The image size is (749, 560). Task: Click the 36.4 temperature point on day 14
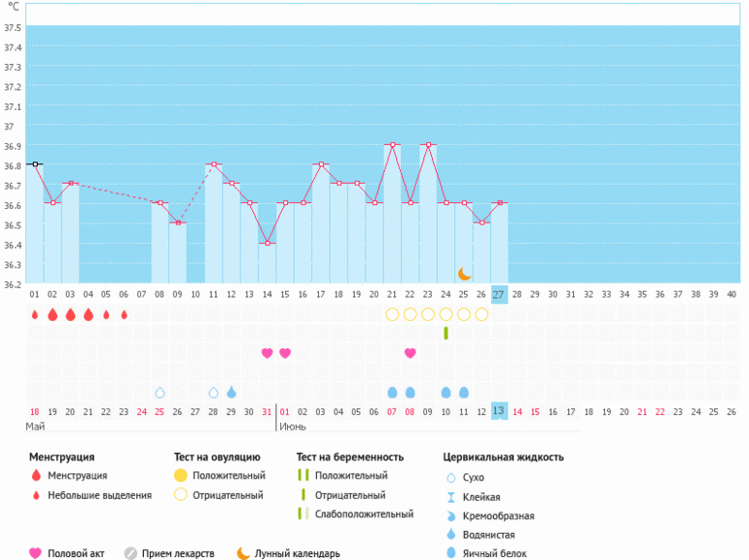[x=267, y=243]
